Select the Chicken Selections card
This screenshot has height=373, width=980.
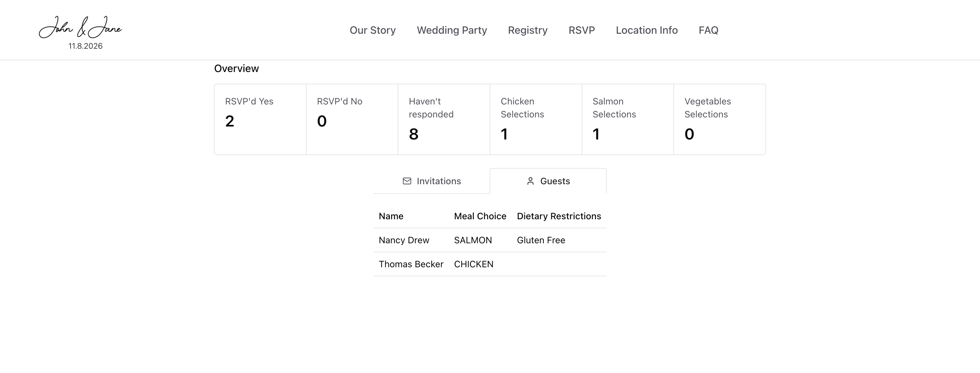click(x=536, y=119)
